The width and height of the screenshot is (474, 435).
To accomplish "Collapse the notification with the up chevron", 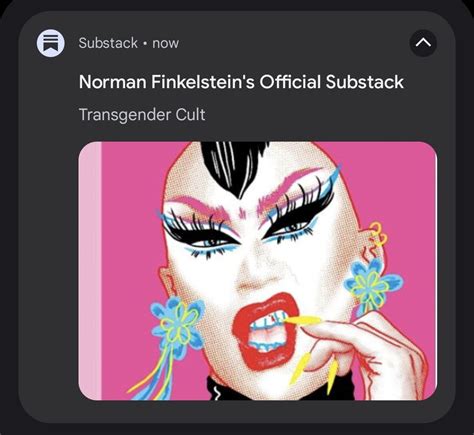I will pos(423,43).
